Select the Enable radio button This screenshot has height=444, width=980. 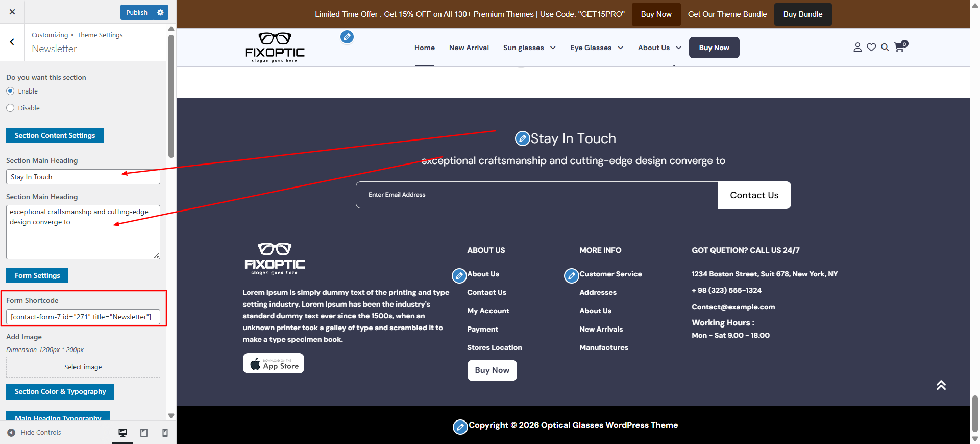[x=10, y=91]
